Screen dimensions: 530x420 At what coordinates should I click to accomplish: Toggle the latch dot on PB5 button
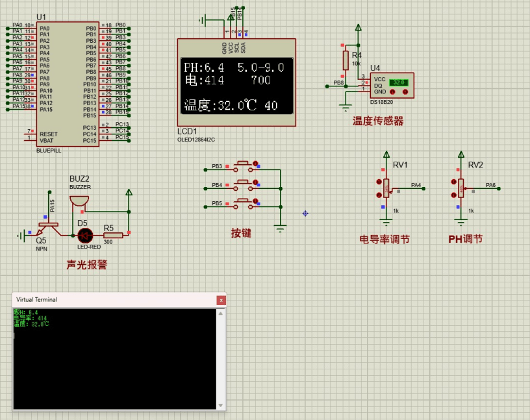(x=257, y=201)
